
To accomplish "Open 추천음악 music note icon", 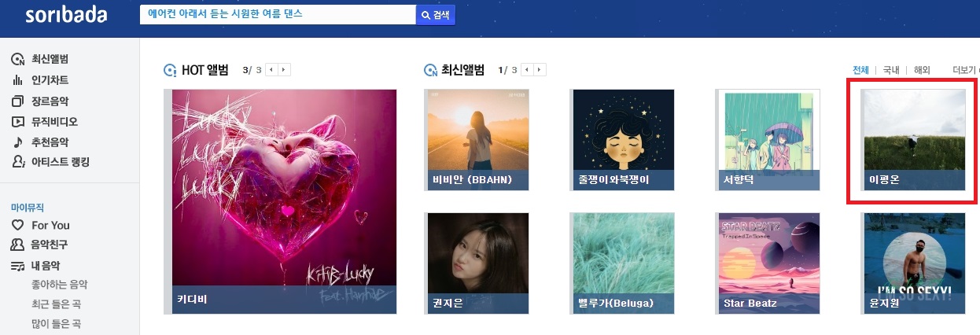I will pyautogui.click(x=17, y=142).
